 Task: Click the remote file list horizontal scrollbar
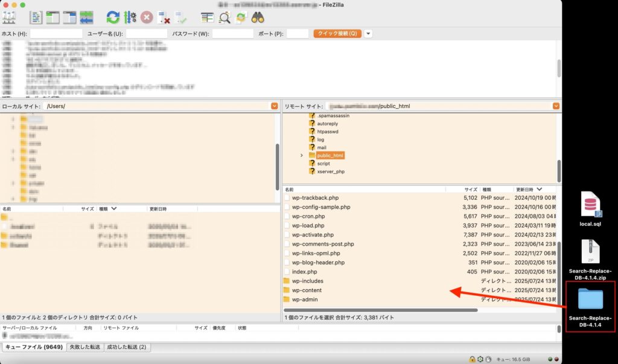tap(381, 310)
